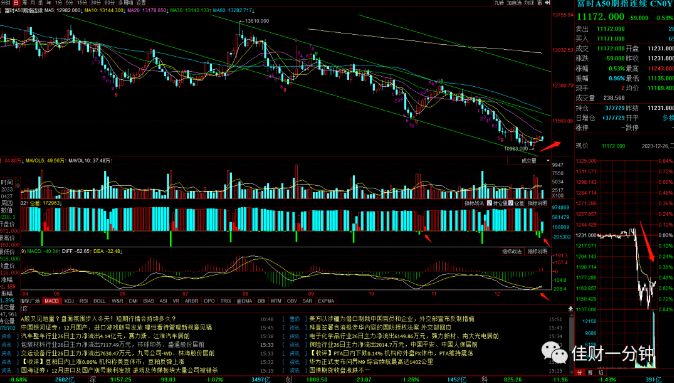Switch to the RSI indicator tab
The image size is (674, 383).
[x=84, y=301]
